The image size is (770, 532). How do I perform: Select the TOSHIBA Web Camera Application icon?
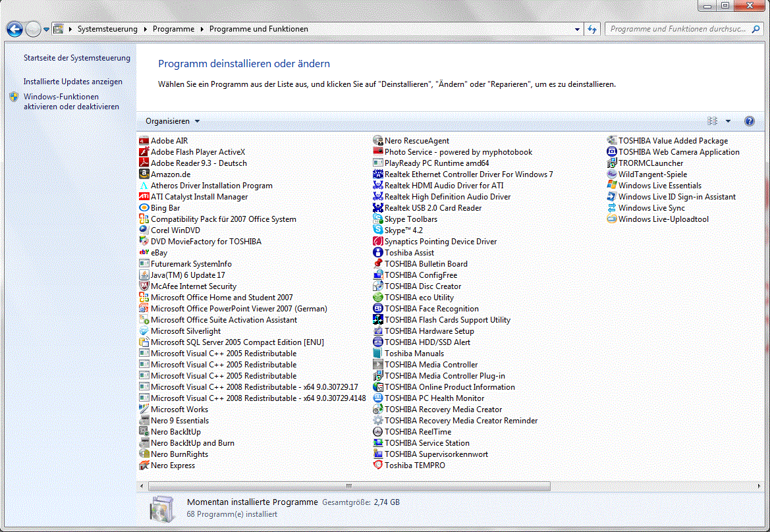click(612, 152)
